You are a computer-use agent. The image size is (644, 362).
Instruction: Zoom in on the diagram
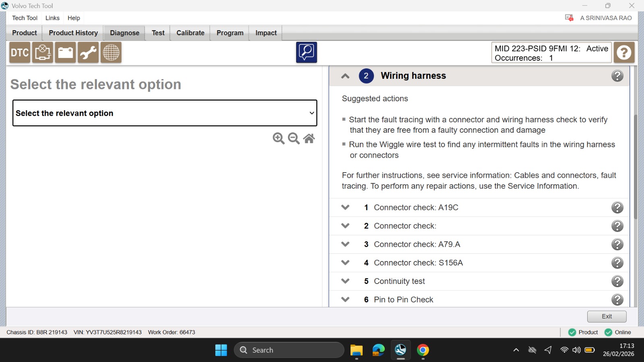click(x=279, y=138)
